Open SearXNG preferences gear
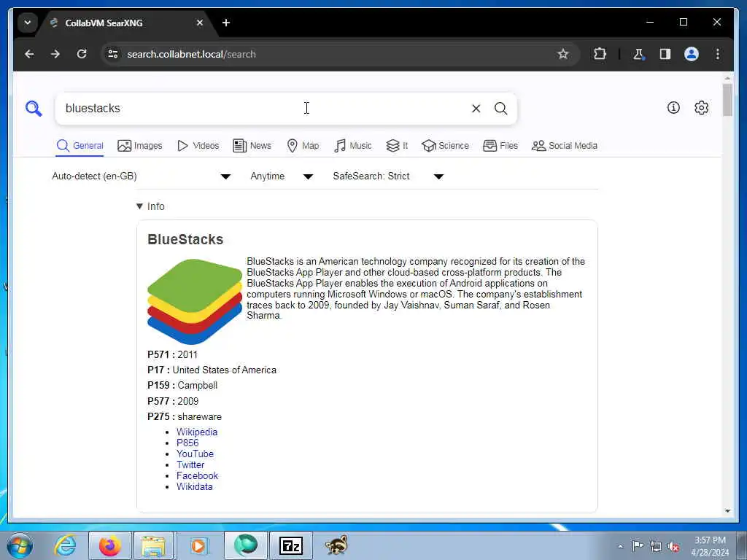The image size is (747, 560). pos(701,108)
